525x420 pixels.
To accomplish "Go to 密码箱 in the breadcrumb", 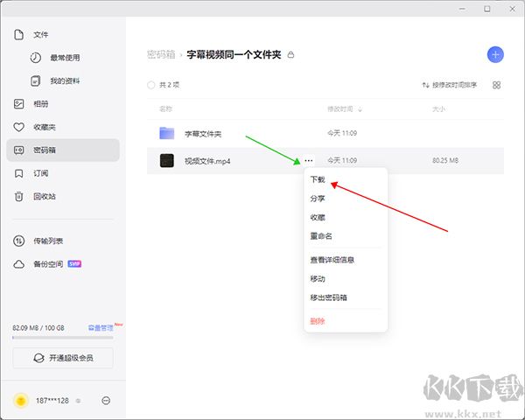I will 161,54.
